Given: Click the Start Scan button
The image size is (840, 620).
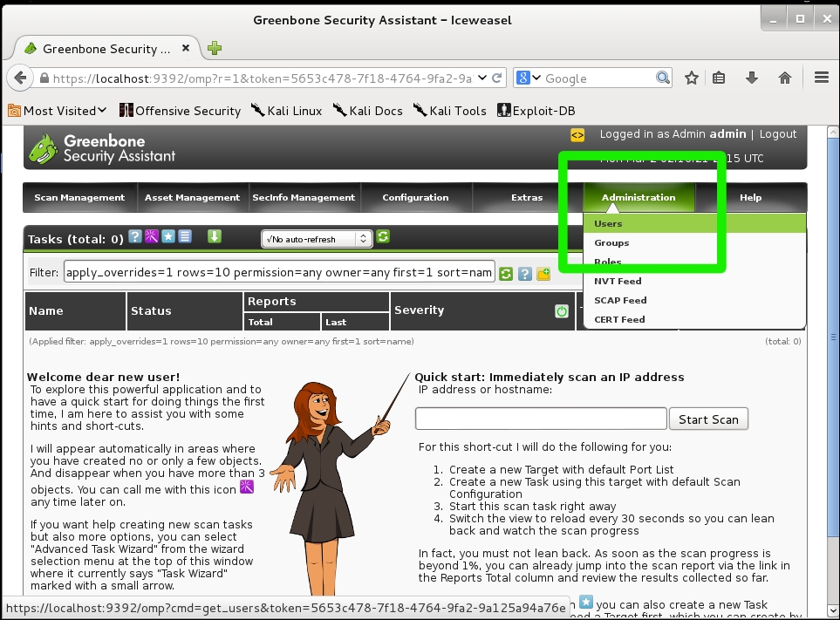Looking at the screenshot, I should tap(708, 419).
